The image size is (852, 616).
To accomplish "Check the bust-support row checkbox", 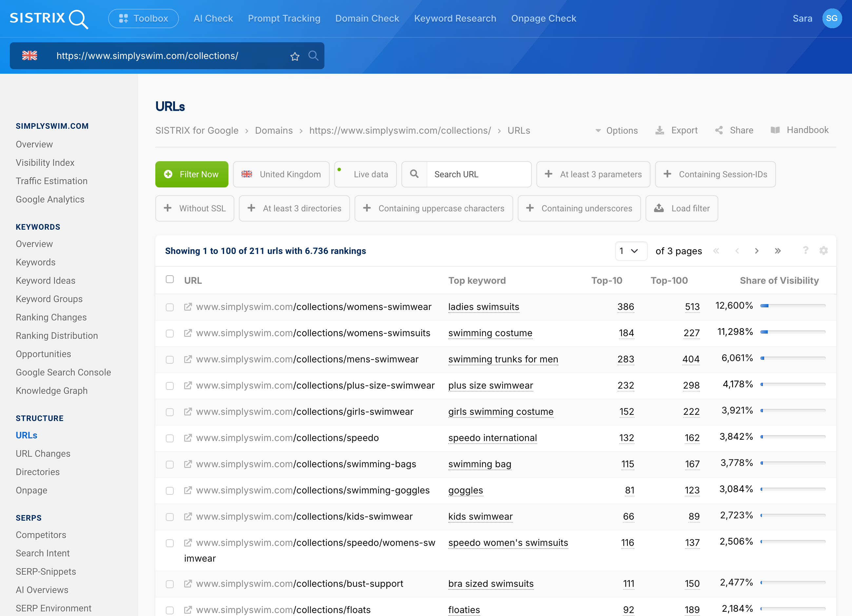I will [170, 584].
